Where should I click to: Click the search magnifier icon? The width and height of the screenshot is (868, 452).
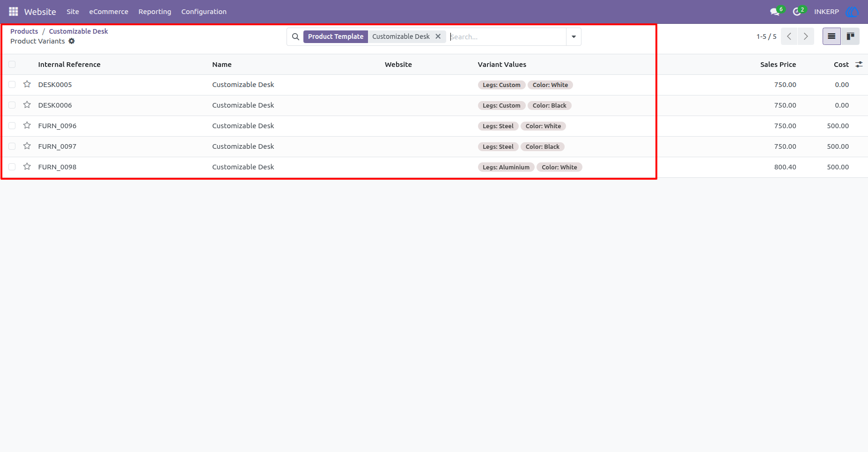point(295,36)
